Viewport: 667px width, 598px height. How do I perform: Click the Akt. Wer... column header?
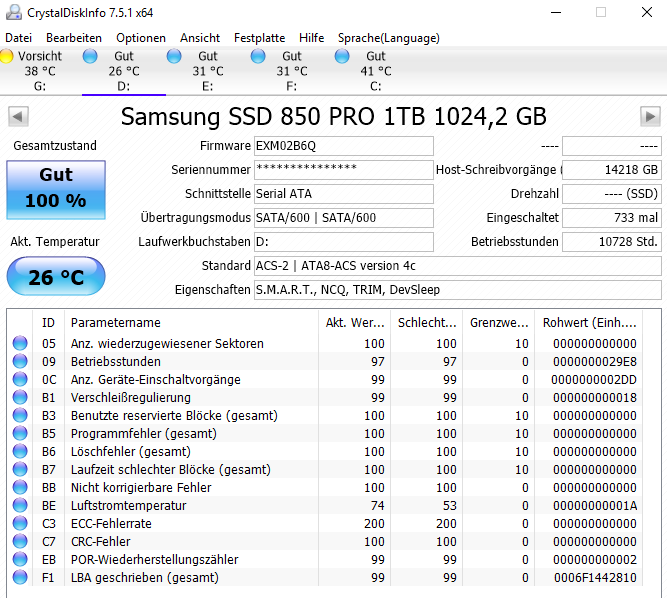click(355, 323)
